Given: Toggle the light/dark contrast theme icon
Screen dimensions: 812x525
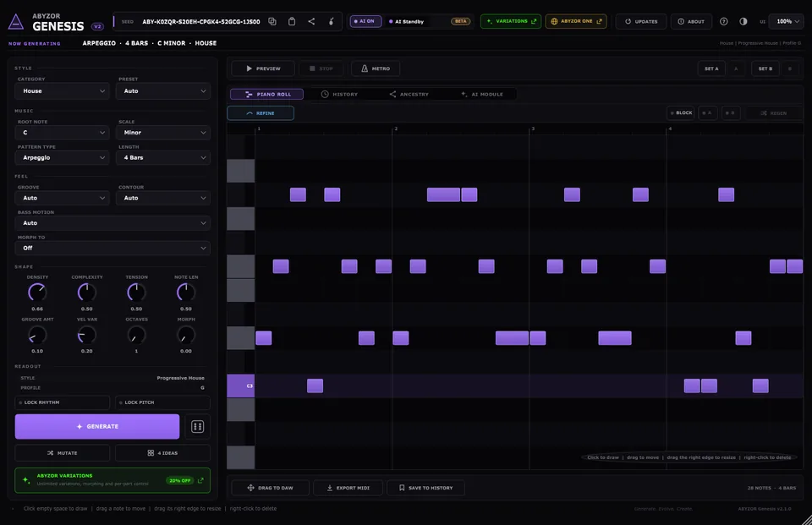Looking at the screenshot, I should (x=743, y=21).
